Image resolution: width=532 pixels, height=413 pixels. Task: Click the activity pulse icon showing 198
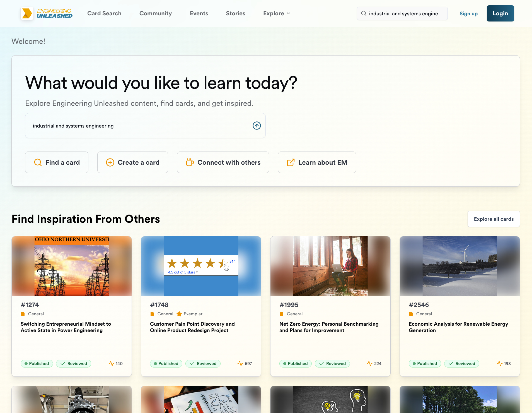coord(500,364)
